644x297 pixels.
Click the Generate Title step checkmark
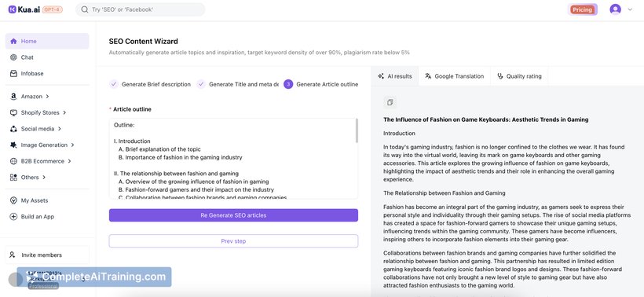tap(201, 84)
